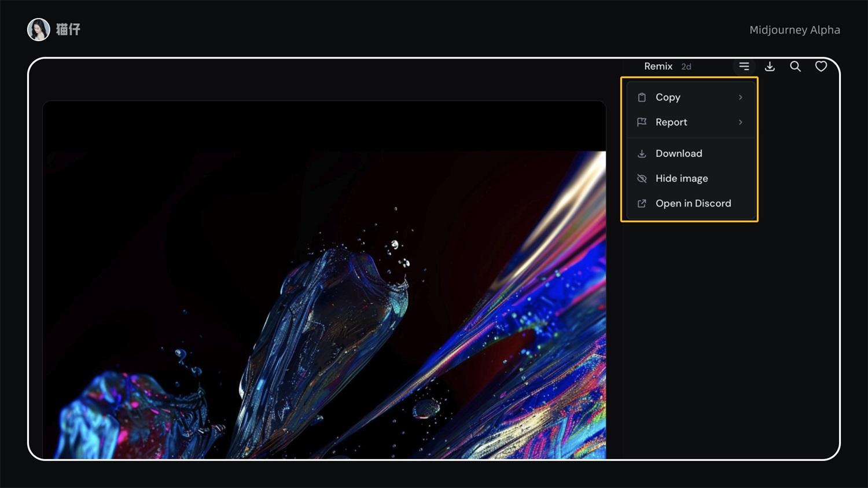Click the crossed-eye icon beside Hide image

(642, 178)
